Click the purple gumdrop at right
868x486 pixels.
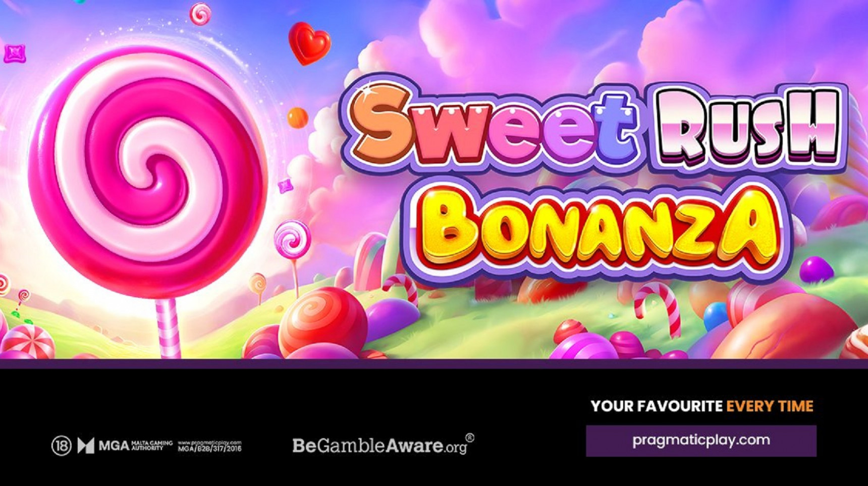(x=816, y=269)
